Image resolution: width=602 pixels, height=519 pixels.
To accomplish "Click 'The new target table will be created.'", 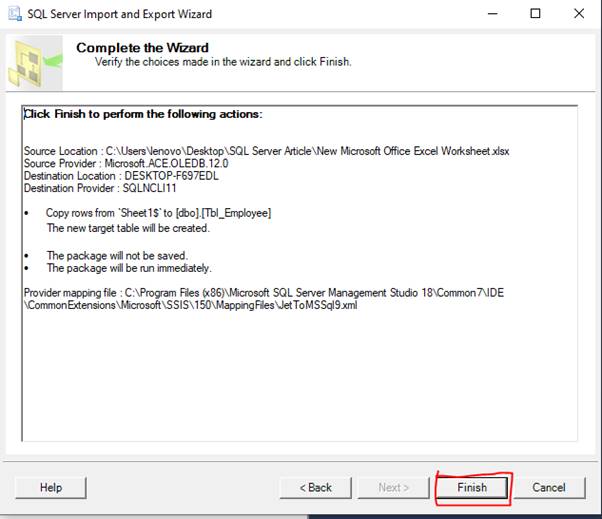I will tap(128, 228).
